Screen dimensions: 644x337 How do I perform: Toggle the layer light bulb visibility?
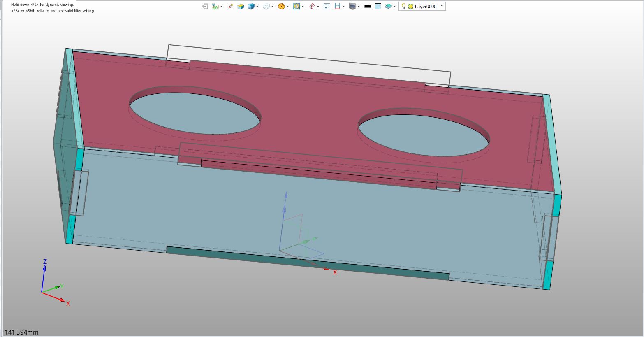pyautogui.click(x=404, y=6)
